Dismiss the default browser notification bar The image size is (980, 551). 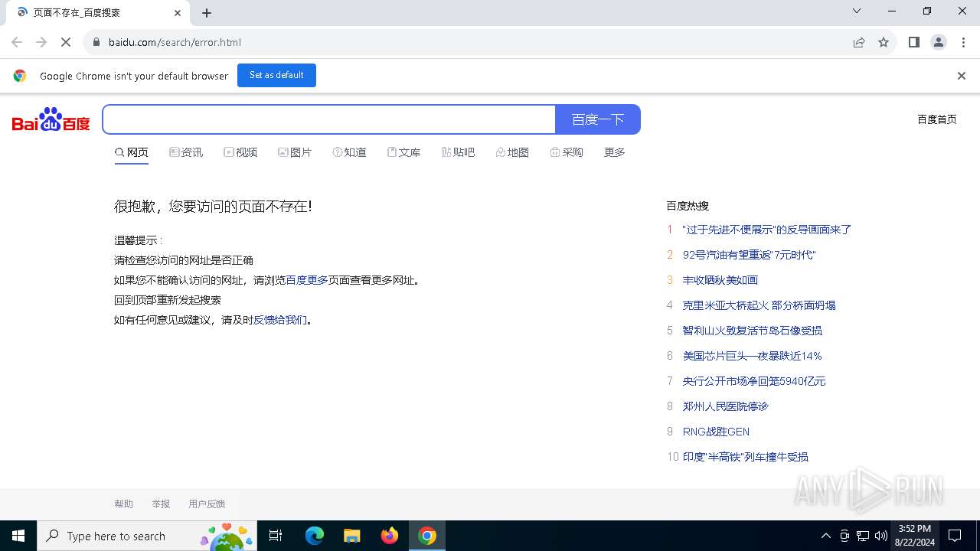(x=962, y=76)
